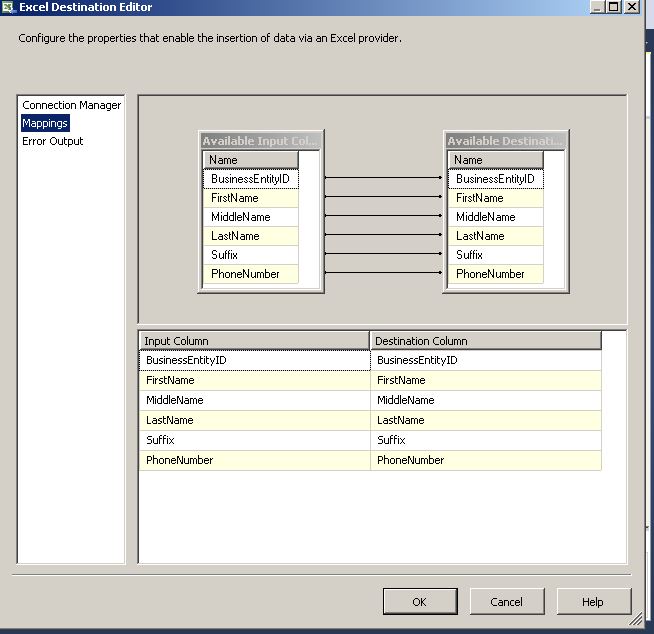Click the Input Column grid header
The width and height of the screenshot is (654, 634).
click(x=254, y=341)
